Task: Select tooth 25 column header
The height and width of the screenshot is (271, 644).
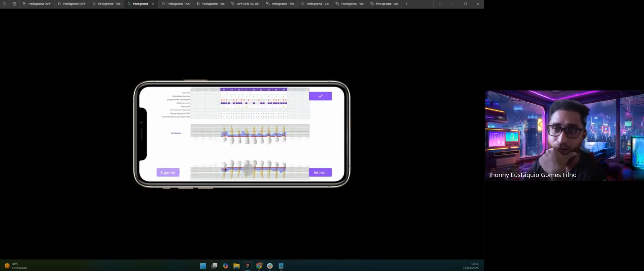Action: (283, 90)
